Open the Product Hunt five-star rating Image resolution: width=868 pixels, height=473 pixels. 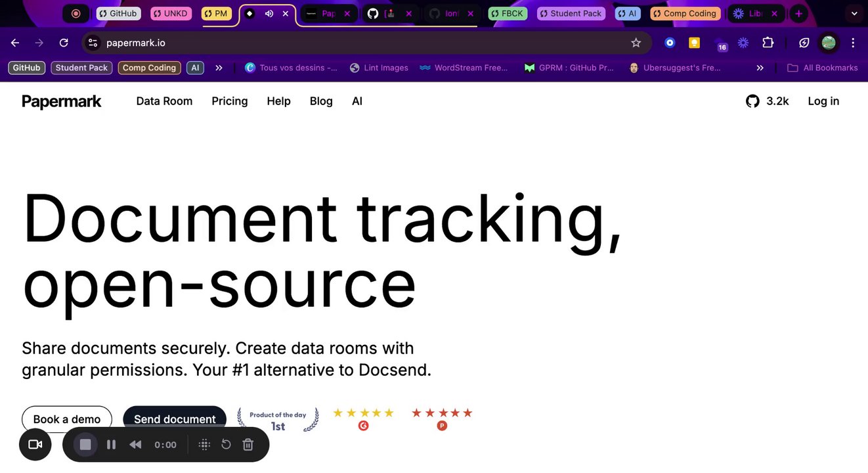pos(442,419)
